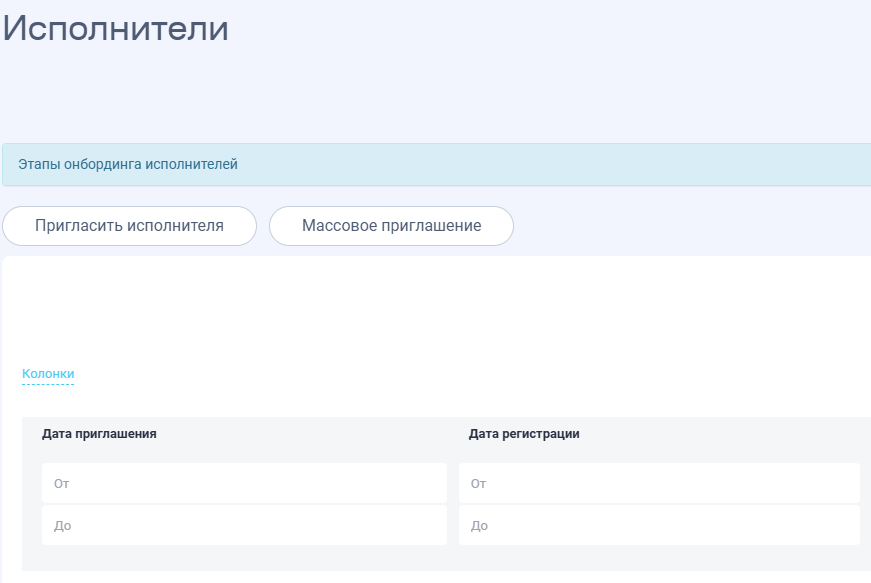This screenshot has height=583, width=871.
Task: Sort by the Дата приглашения column header
Action: (x=99, y=434)
